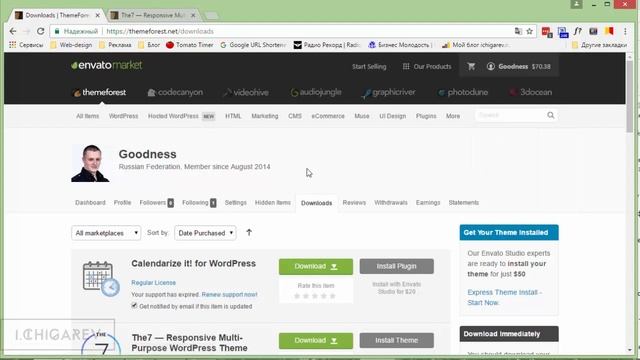The height and width of the screenshot is (360, 640).
Task: Open the Statements tab
Action: coord(464,202)
